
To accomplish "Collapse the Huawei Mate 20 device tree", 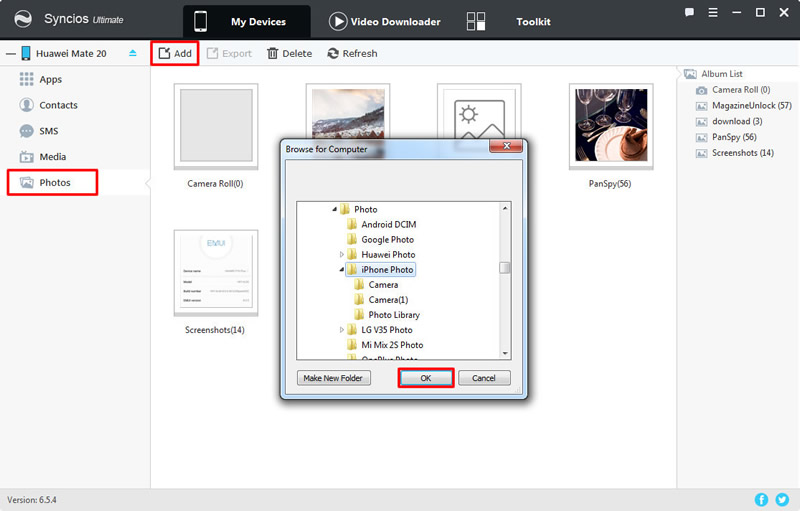I will click(11, 54).
